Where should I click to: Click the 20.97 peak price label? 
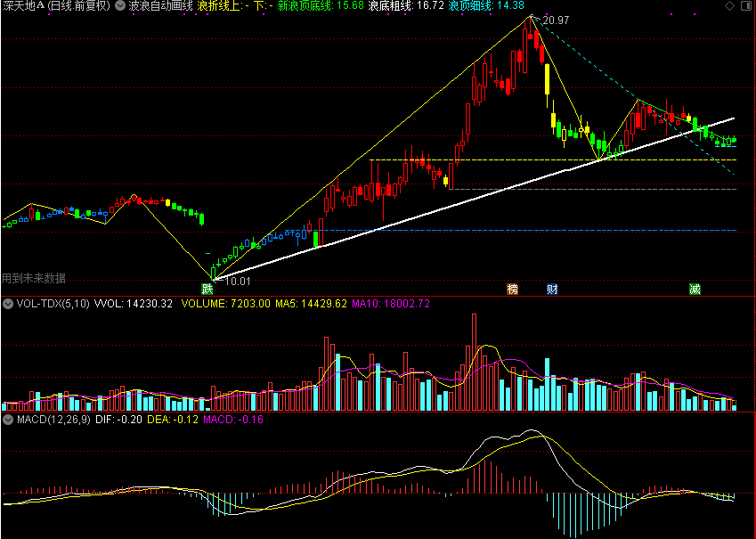(x=556, y=20)
